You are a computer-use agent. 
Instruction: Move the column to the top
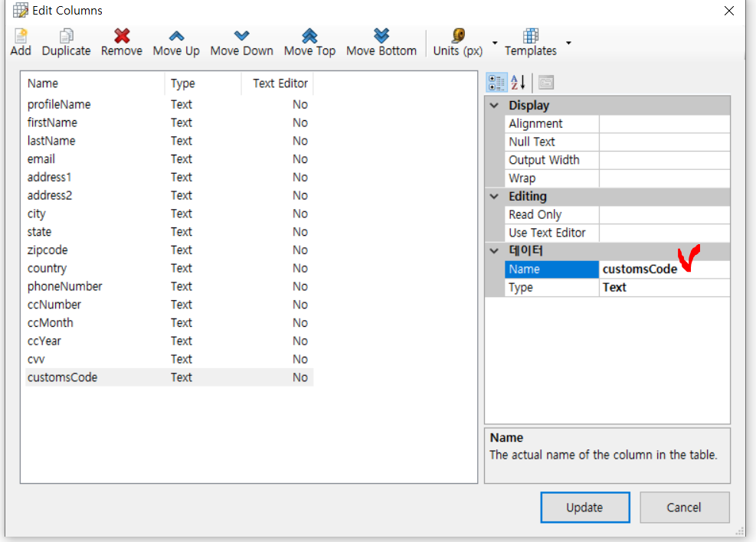pyautogui.click(x=309, y=36)
